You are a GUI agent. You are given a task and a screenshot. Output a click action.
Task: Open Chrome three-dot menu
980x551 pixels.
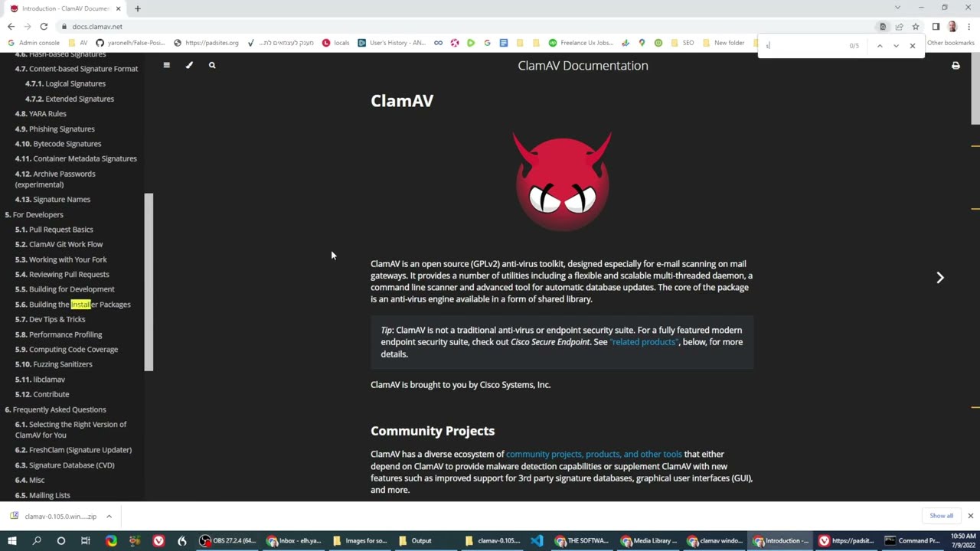[968, 26]
